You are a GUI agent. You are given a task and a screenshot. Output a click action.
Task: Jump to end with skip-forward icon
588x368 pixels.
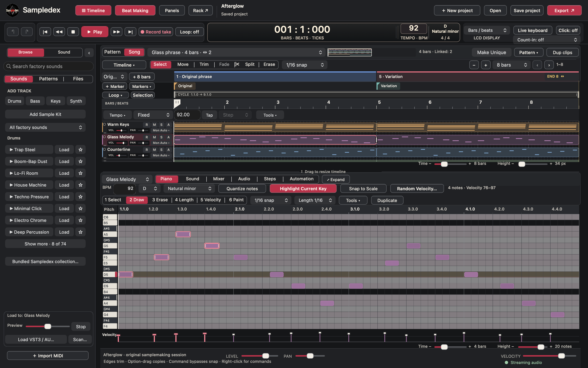tap(130, 32)
